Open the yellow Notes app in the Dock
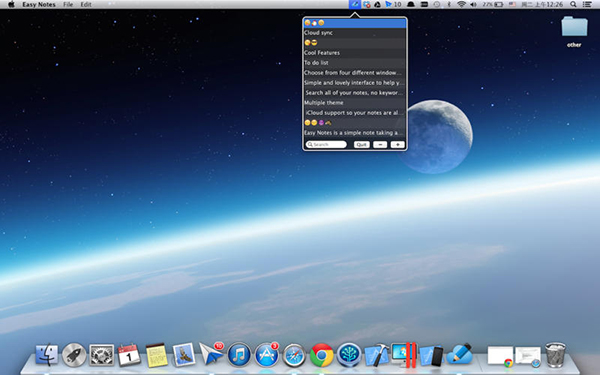Screen dimensions: 600x375 coord(157,355)
